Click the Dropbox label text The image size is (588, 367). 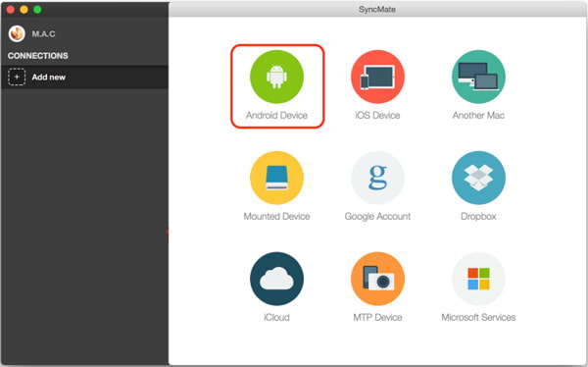coord(478,216)
